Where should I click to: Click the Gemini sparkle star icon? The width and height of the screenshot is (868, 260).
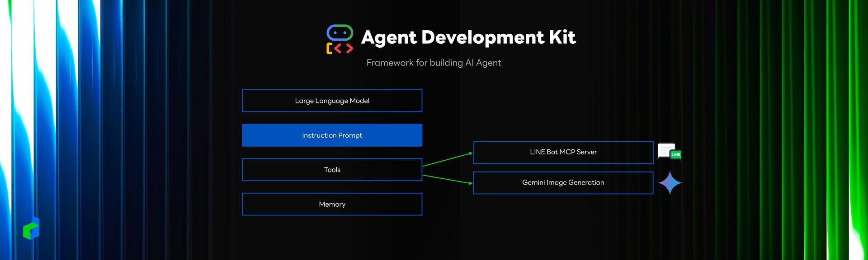[670, 183]
